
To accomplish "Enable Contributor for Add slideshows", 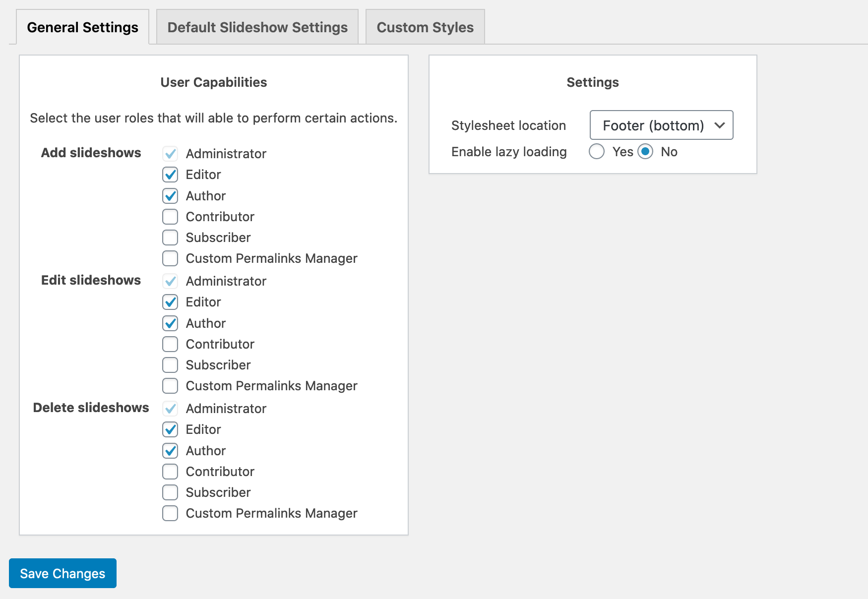I will pos(170,217).
